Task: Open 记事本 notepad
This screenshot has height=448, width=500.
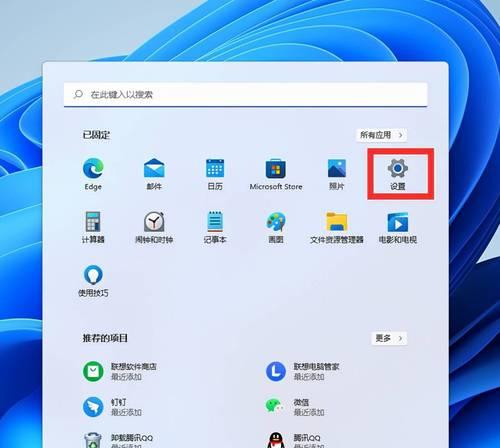Action: [215, 227]
